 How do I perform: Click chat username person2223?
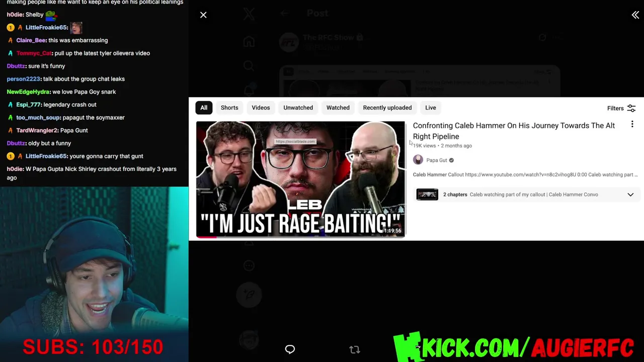[23, 79]
